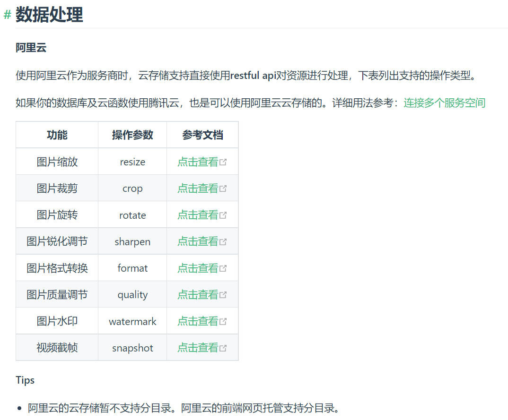Click the Tips label below the table
Image resolution: width=508 pixels, height=420 pixels.
[x=25, y=380]
